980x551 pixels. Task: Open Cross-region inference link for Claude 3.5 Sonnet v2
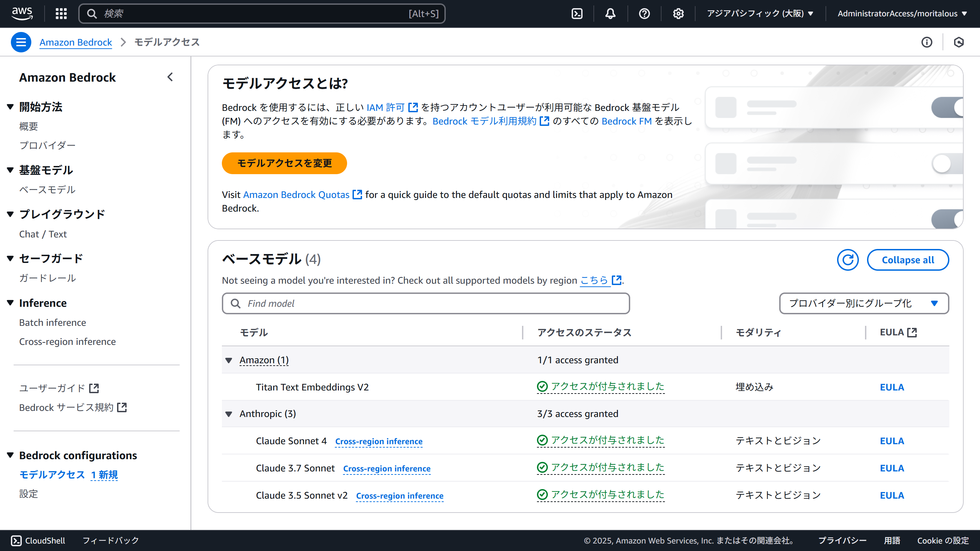[x=399, y=496]
